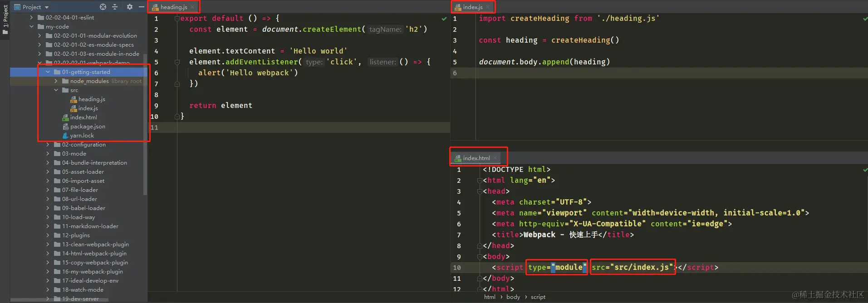Viewport: 868px width, 303px height.
Task: Click the src folder icon
Action: point(65,90)
